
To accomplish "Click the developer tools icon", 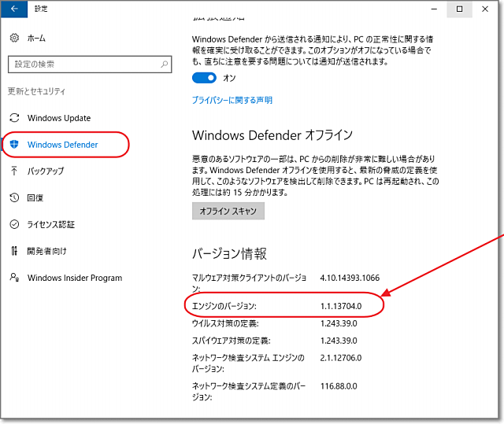I will [14, 251].
